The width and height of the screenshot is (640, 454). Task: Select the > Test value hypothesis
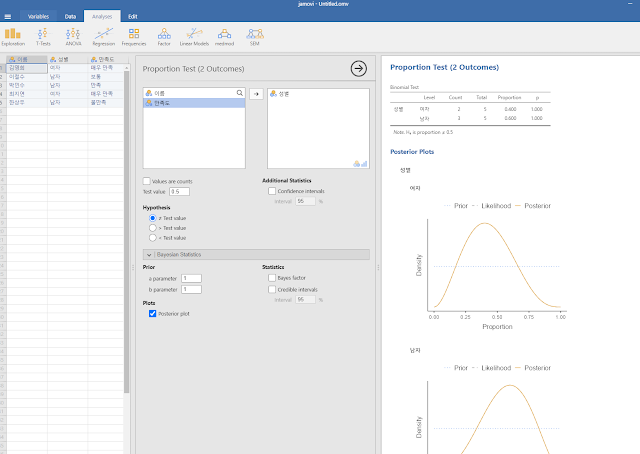tap(153, 228)
